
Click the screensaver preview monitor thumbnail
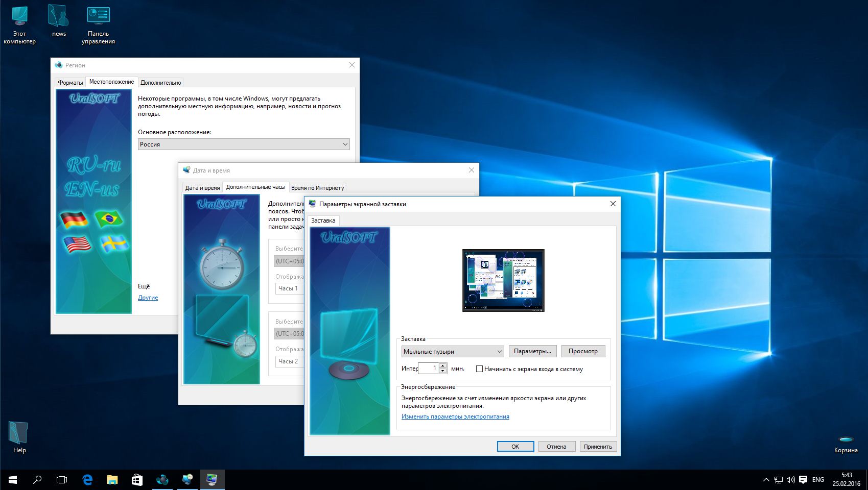503,280
